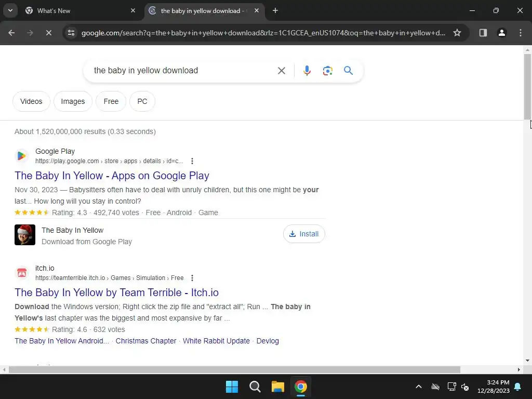Click the muted volume tray icon
This screenshot has height=399, width=532.
pyautogui.click(x=465, y=387)
